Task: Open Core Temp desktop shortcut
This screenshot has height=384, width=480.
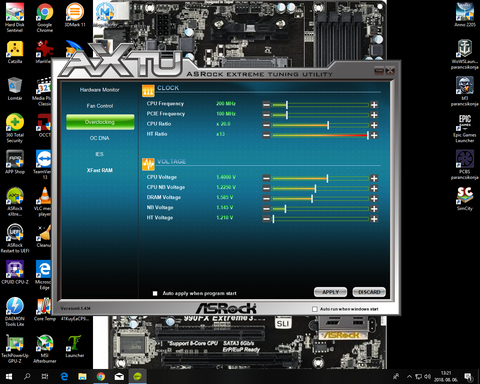Action: click(x=45, y=309)
